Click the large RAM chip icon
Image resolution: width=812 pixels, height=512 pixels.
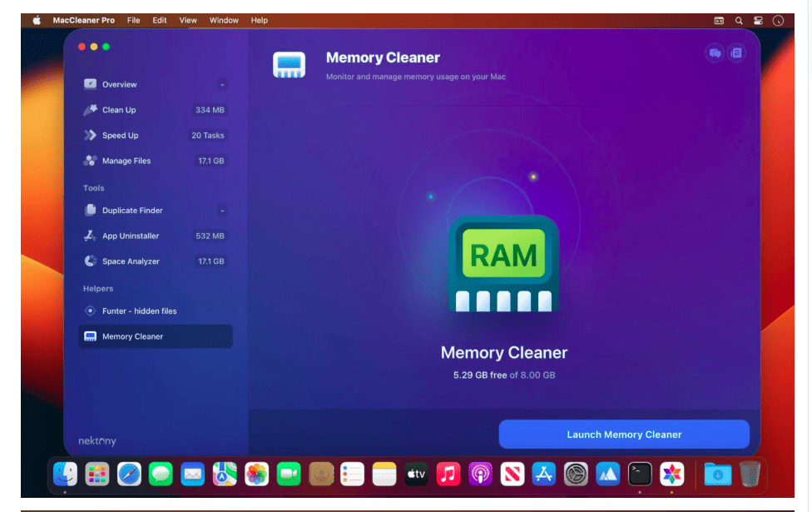coord(504,264)
